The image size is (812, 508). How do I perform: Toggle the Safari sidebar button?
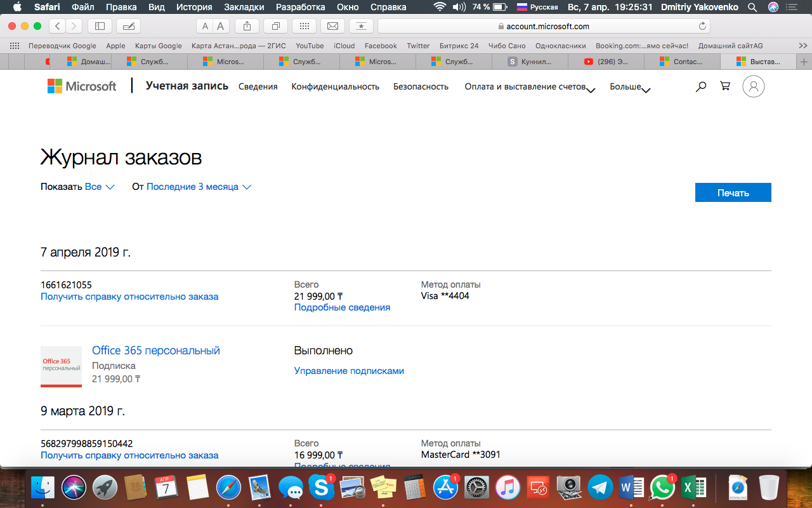100,26
